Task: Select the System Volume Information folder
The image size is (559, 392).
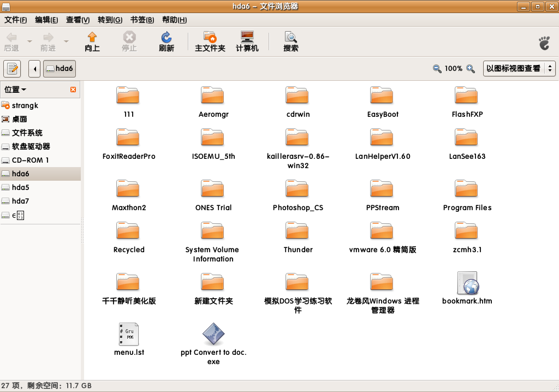Action: [x=212, y=231]
